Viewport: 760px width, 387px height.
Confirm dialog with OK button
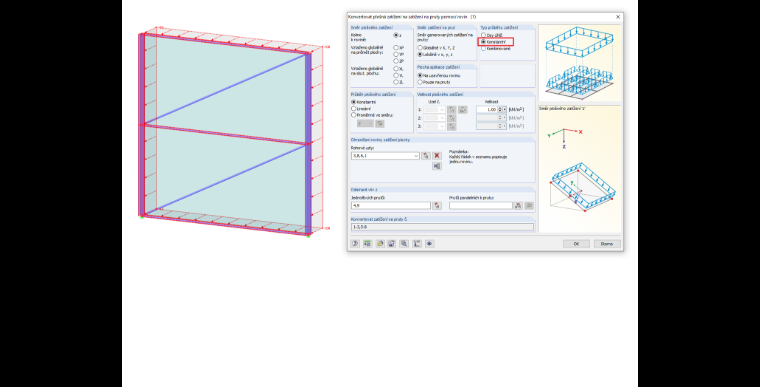(x=576, y=243)
